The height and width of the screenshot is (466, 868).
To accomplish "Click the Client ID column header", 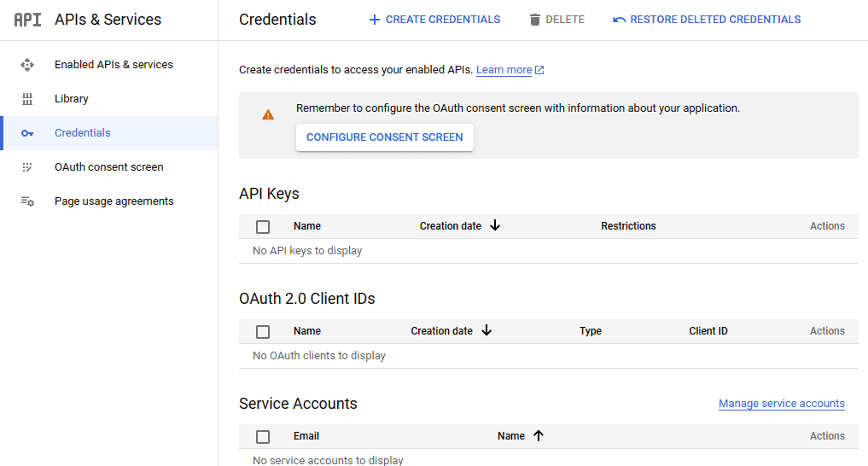I will 708,331.
